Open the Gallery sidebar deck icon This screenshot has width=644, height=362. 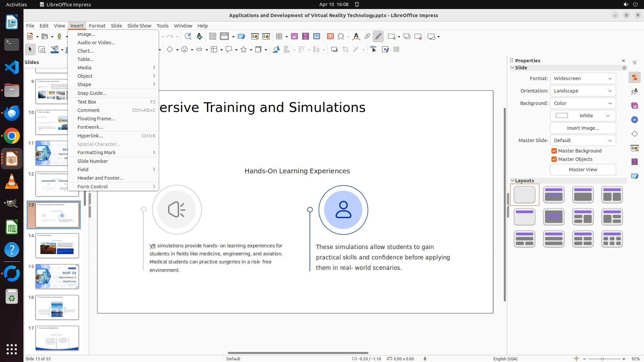coord(634,106)
